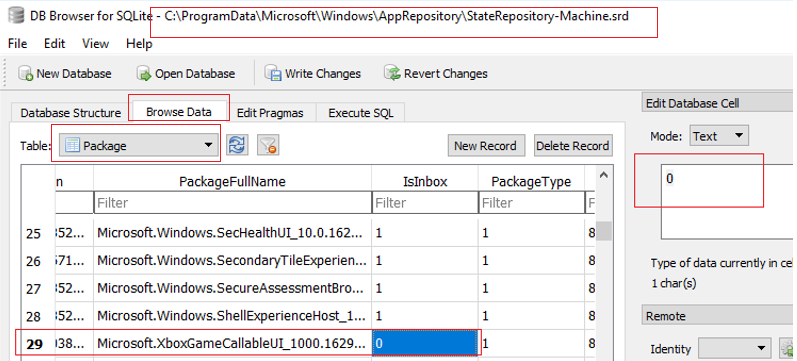Click the PackageType column header

click(x=531, y=182)
